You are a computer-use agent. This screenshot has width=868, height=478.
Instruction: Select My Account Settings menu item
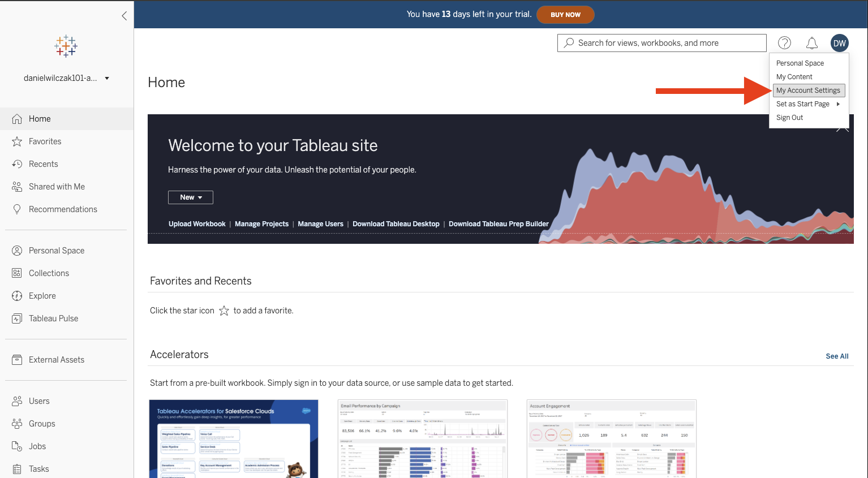click(808, 91)
